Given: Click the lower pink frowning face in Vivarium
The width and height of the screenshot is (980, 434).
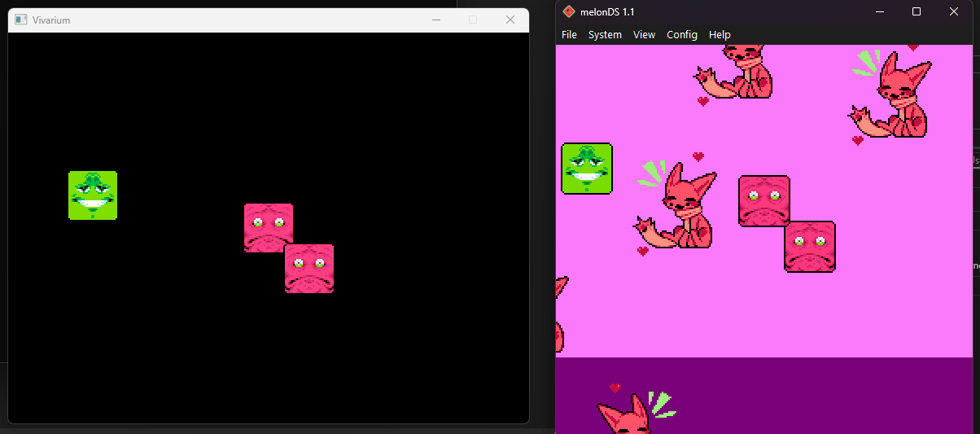Looking at the screenshot, I should pyautogui.click(x=309, y=269).
